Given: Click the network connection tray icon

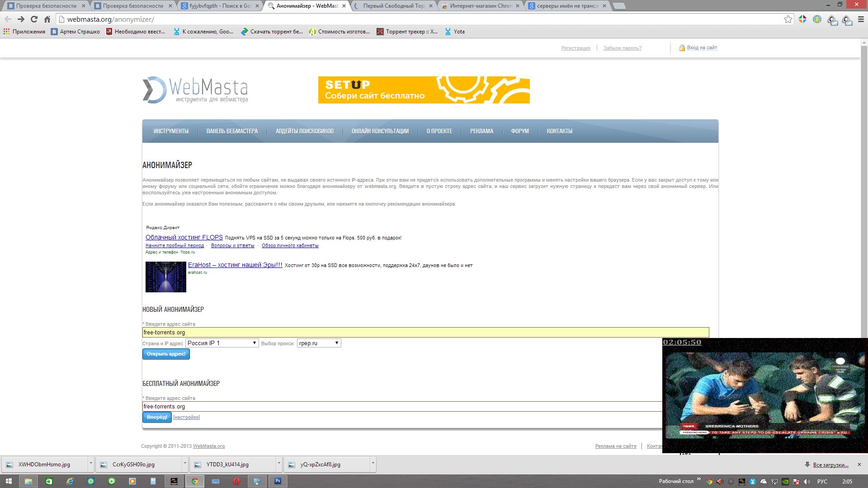Looking at the screenshot, I should tap(774, 481).
